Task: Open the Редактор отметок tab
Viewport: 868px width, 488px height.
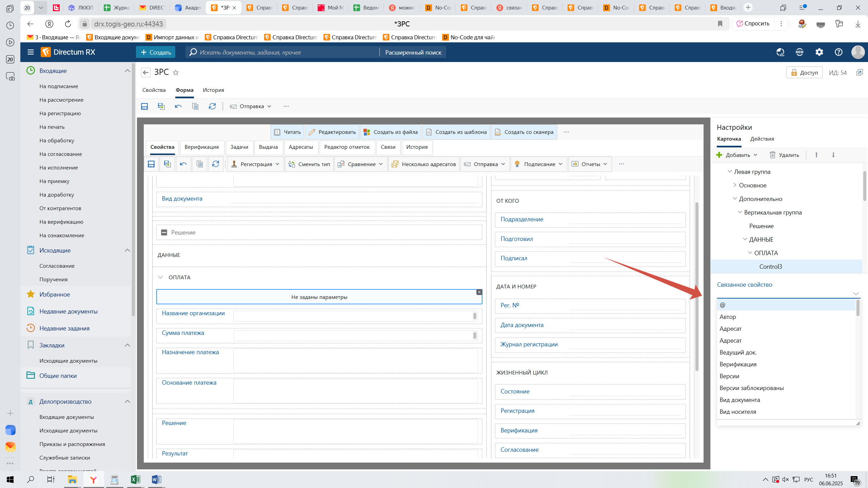Action: click(347, 147)
